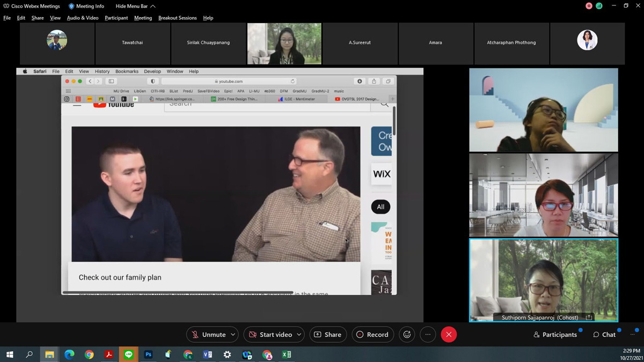
Task: Open the reactions smiley icon
Action: [407, 335]
